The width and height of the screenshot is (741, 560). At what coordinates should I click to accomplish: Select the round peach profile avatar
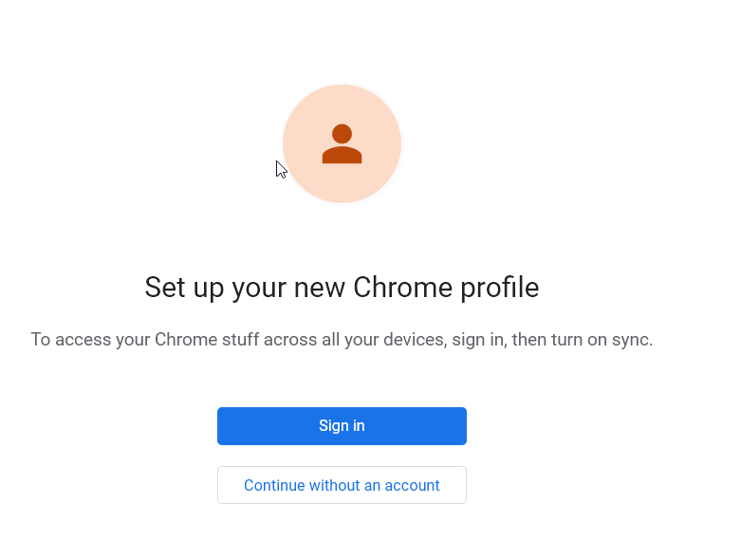342,143
